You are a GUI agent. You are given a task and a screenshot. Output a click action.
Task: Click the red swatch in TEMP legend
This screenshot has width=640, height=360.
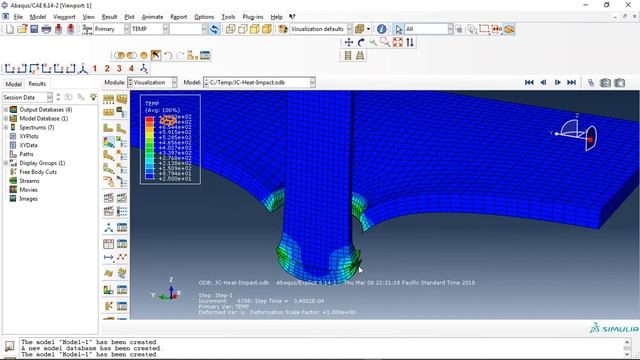coord(150,119)
